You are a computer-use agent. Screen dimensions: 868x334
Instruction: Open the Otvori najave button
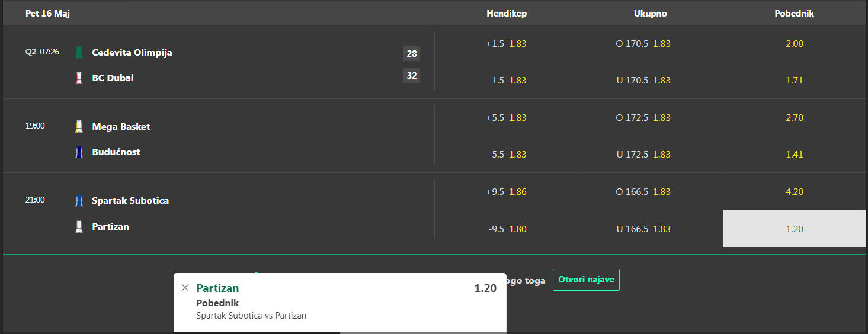coord(586,280)
